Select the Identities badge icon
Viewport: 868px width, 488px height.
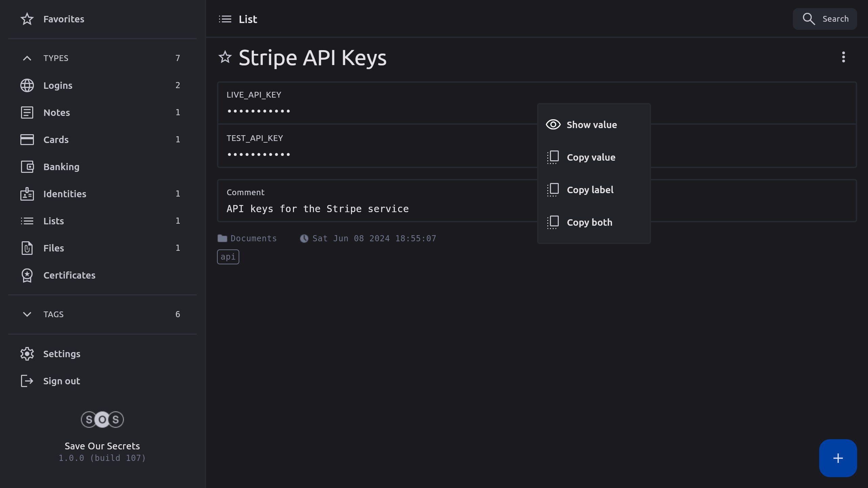pyautogui.click(x=27, y=194)
